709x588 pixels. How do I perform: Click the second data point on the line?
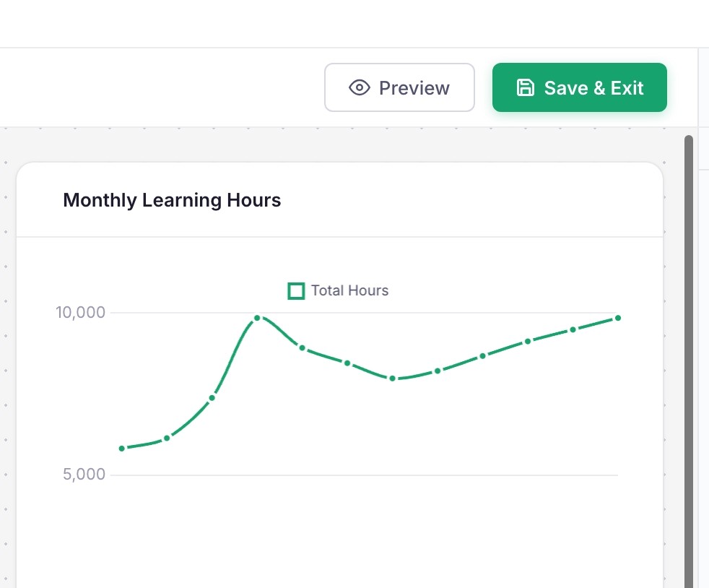pyautogui.click(x=167, y=438)
